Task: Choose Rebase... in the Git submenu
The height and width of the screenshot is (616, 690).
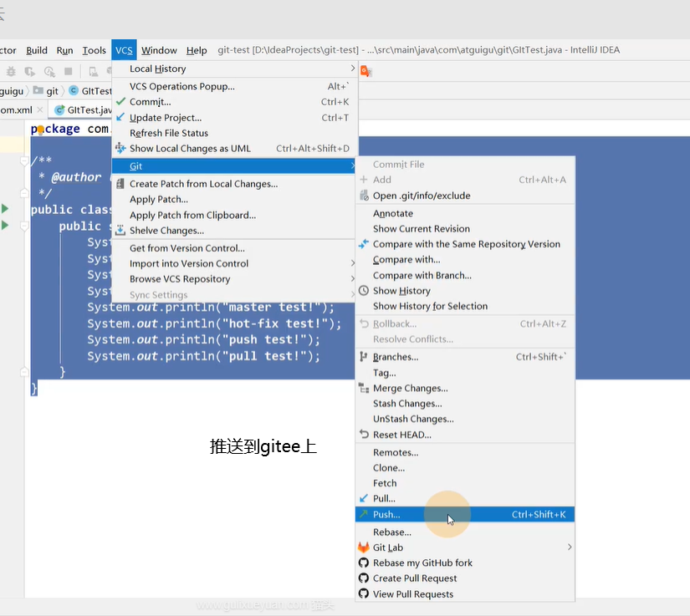Action: [465, 532]
